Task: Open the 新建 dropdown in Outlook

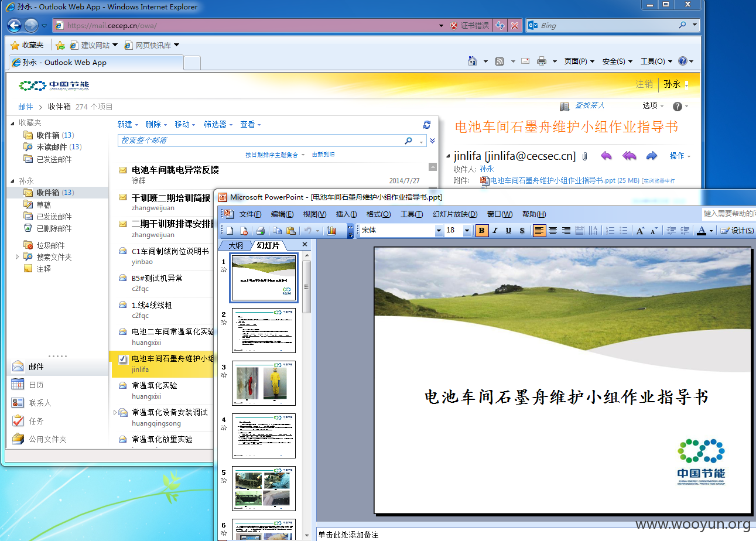Action: coord(128,125)
